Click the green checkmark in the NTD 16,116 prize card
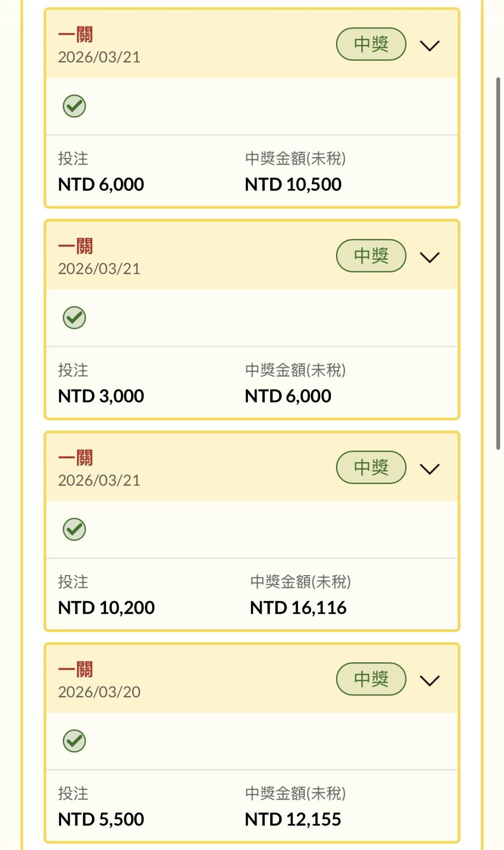Image resolution: width=504 pixels, height=850 pixels. [74, 529]
